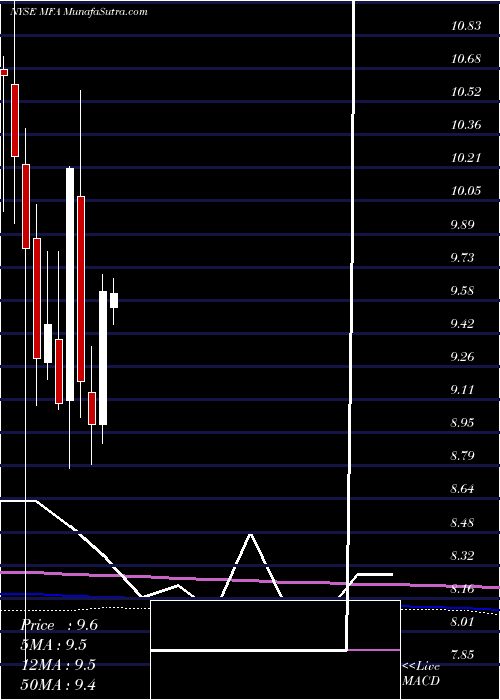Click the 10.05 price axis label
Screen dimensions: 500x700
[x=466, y=191]
